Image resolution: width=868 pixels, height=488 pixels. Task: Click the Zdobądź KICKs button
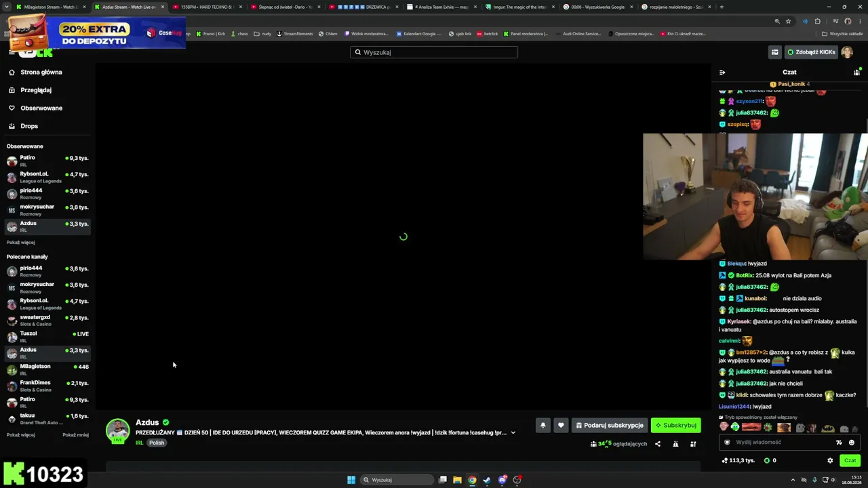[x=810, y=52]
